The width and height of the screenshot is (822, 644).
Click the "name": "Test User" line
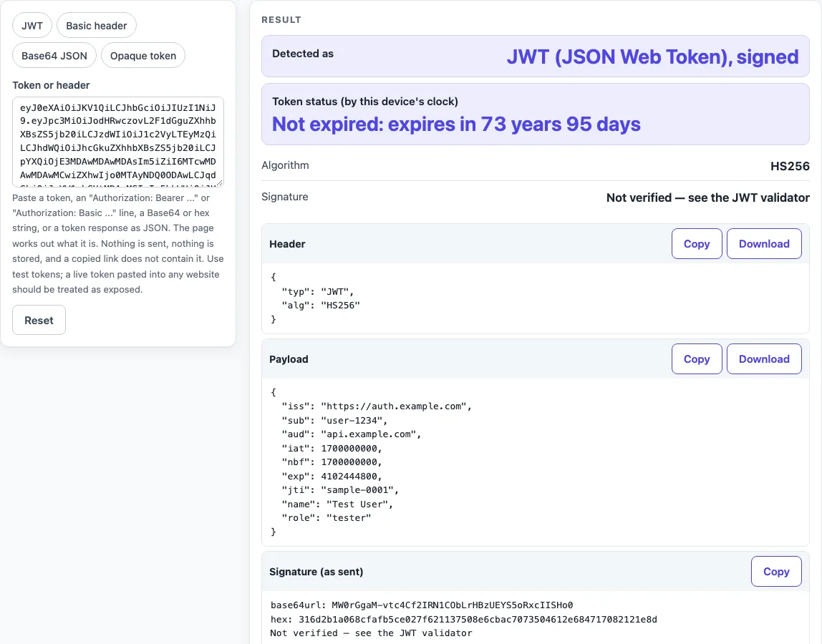click(x=337, y=504)
